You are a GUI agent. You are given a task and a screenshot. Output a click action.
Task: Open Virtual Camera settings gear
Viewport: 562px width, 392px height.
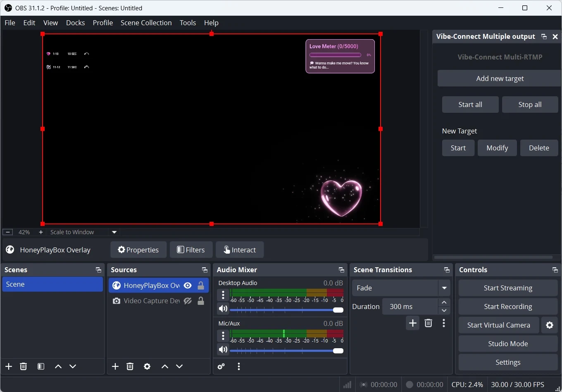[x=550, y=325]
